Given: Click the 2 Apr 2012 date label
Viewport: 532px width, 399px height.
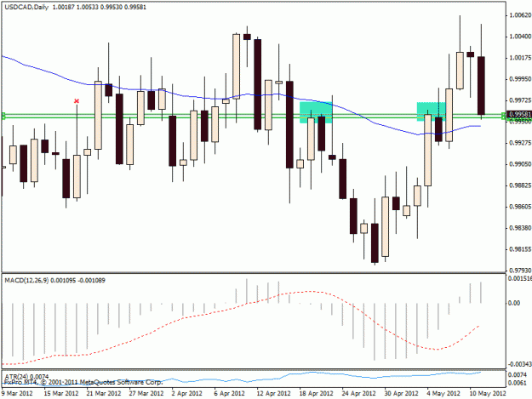Looking at the screenshot, I should [187, 393].
